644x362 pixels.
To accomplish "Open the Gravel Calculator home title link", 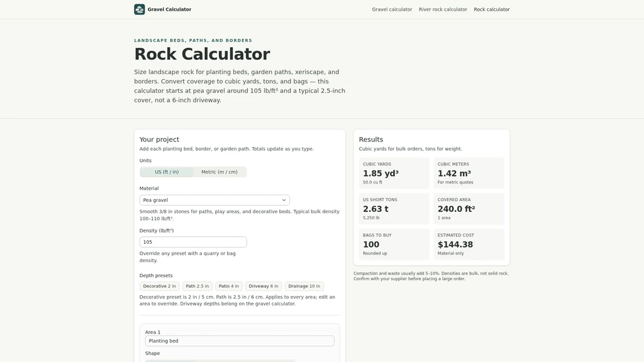I will pyautogui.click(x=169, y=9).
